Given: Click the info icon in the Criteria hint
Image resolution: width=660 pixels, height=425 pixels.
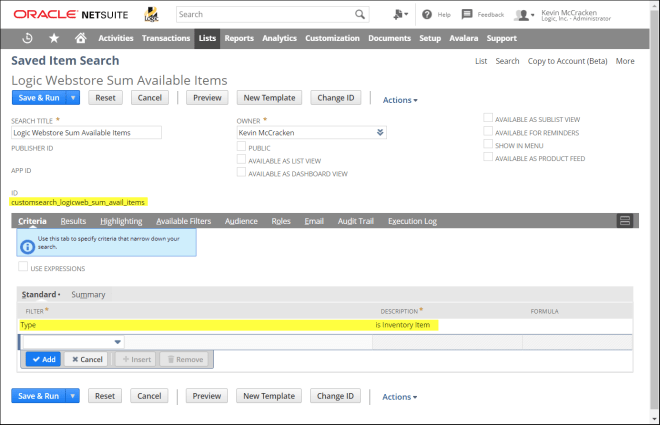Looking at the screenshot, I should coord(27,247).
